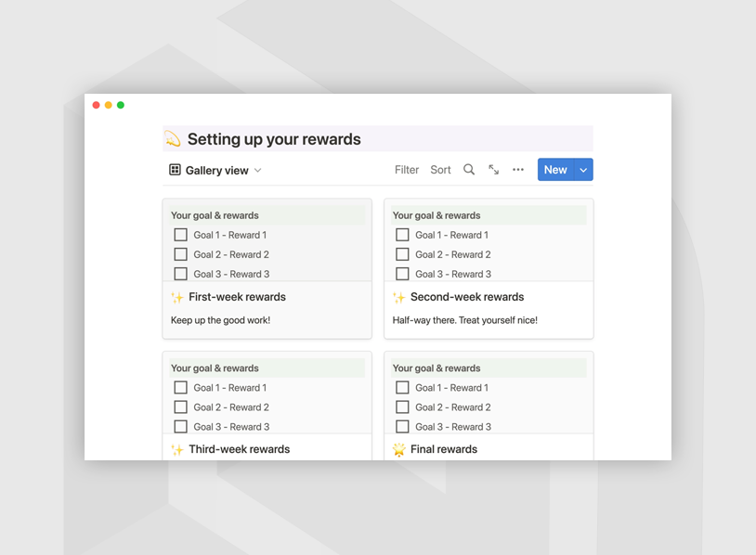Image resolution: width=756 pixels, height=555 pixels.
Task: Open the Filter menu
Action: point(406,170)
